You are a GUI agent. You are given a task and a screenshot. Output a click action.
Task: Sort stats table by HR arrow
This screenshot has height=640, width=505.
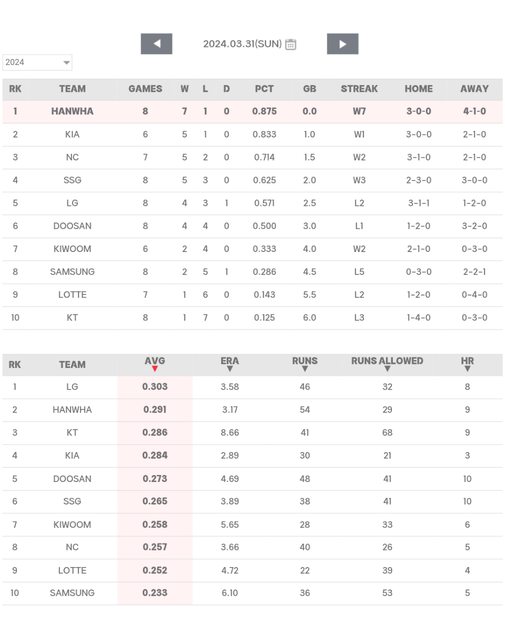(467, 369)
